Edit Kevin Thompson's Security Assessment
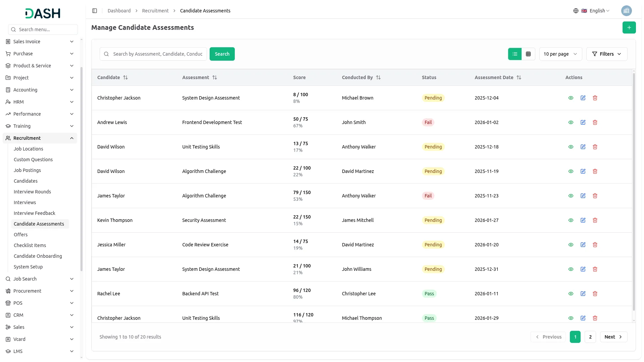644x362 pixels. tap(583, 220)
